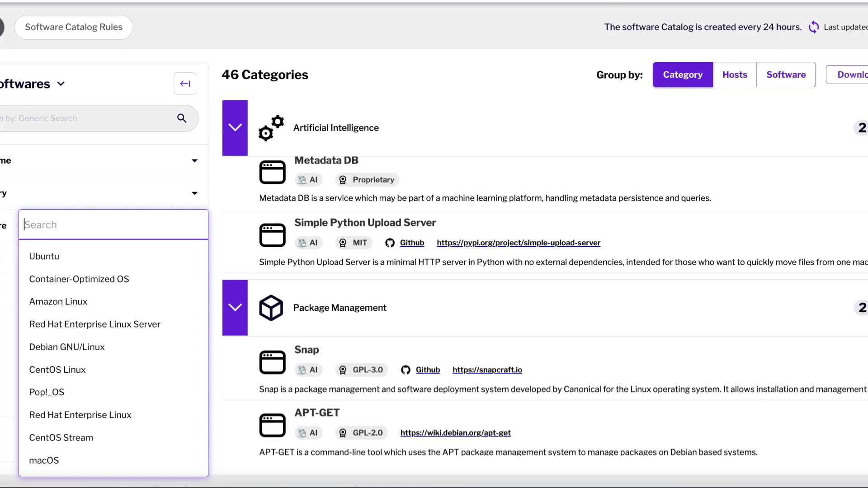This screenshot has width=868, height=488.
Task: Click the Simple Python Upload Server icon
Action: point(273,235)
